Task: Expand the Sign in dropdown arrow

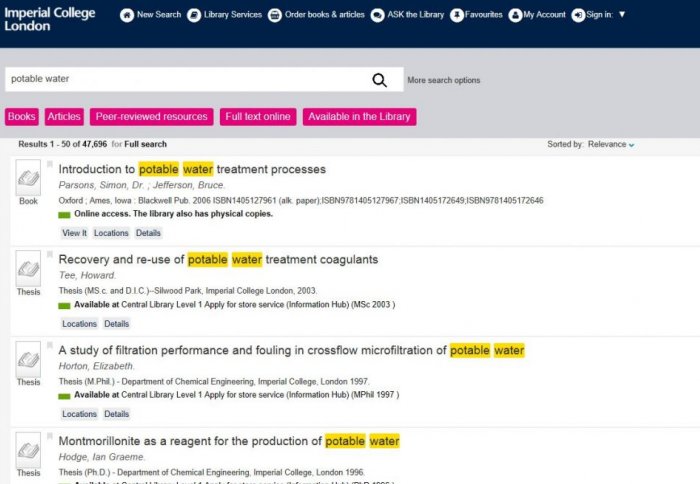Action: click(622, 15)
